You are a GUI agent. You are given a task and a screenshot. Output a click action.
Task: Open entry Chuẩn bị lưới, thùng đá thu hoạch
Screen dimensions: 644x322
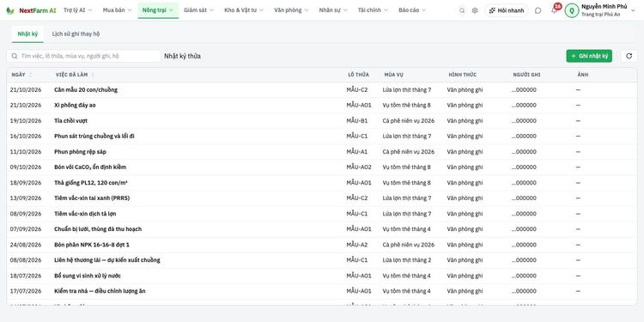coord(98,228)
